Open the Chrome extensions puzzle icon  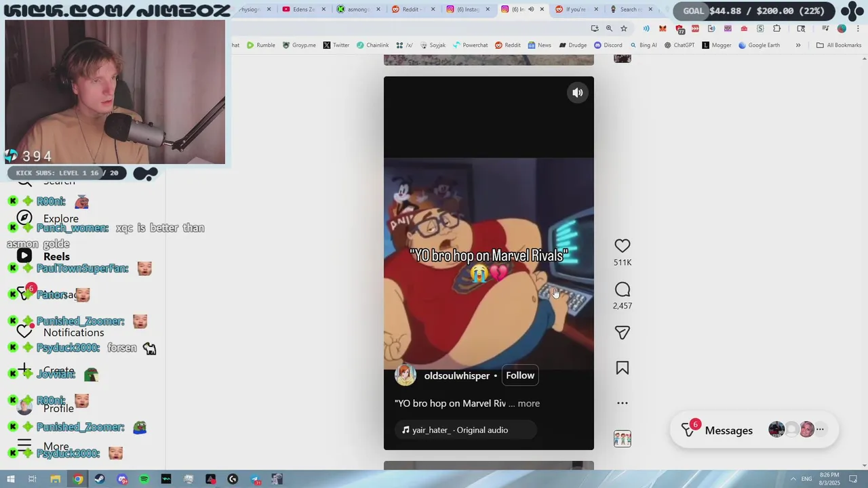777,28
